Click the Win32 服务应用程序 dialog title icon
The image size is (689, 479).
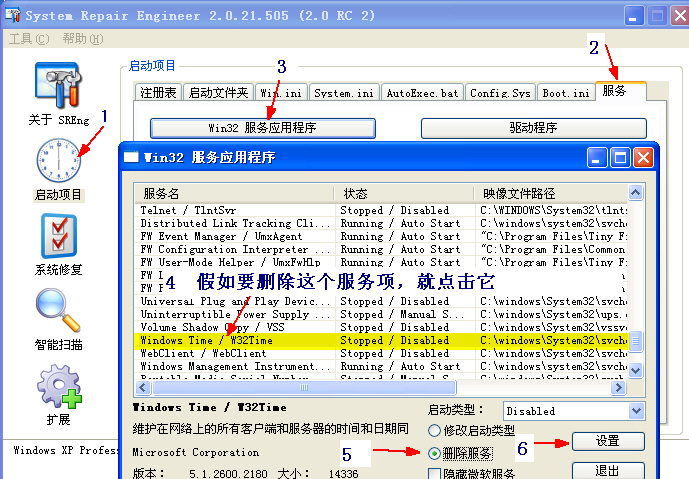tap(131, 157)
